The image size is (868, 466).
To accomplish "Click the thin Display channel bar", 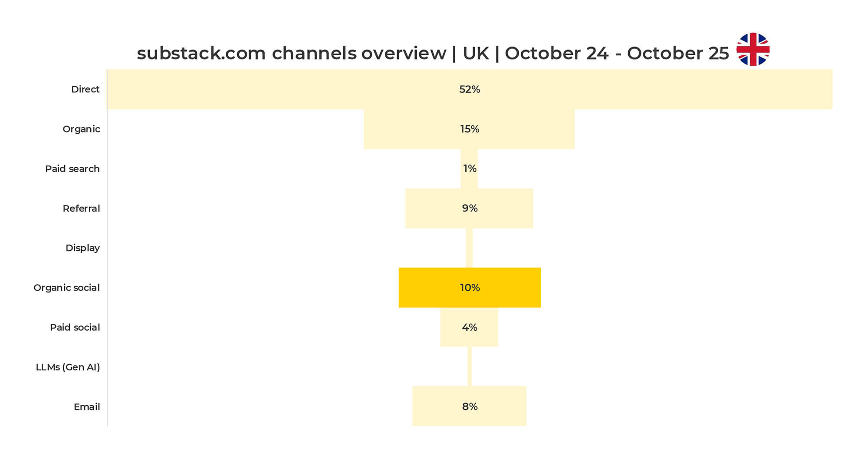I will click(469, 248).
